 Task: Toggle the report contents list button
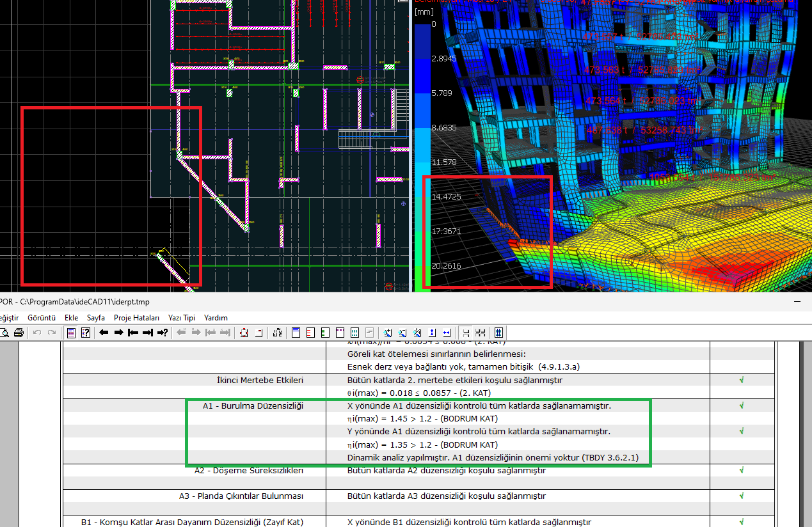click(499, 333)
